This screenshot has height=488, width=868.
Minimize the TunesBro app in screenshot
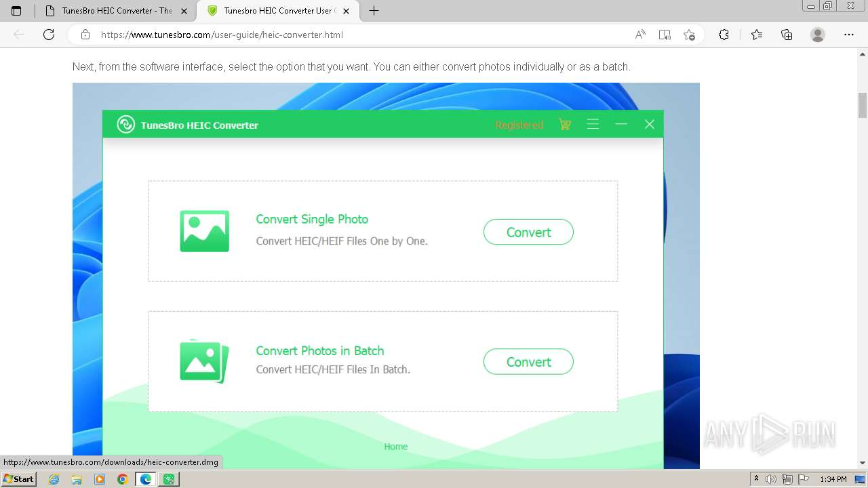click(621, 125)
